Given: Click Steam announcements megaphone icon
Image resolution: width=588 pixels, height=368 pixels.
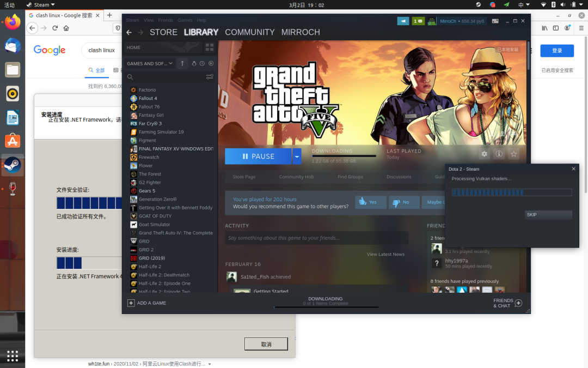Looking at the screenshot, I should (403, 21).
